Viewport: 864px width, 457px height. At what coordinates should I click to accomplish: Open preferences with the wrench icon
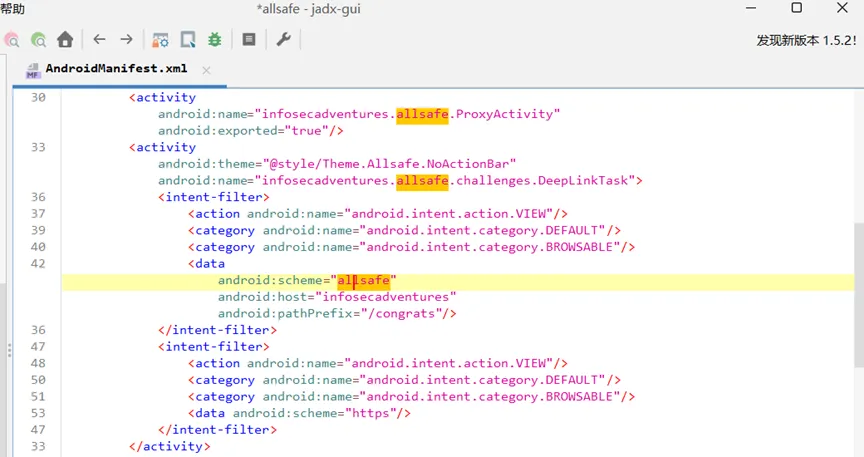(x=283, y=39)
